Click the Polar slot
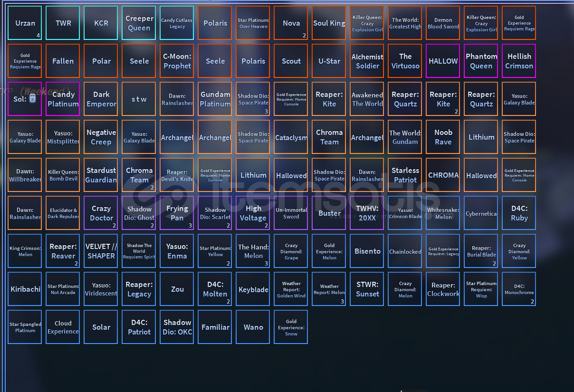 101,61
